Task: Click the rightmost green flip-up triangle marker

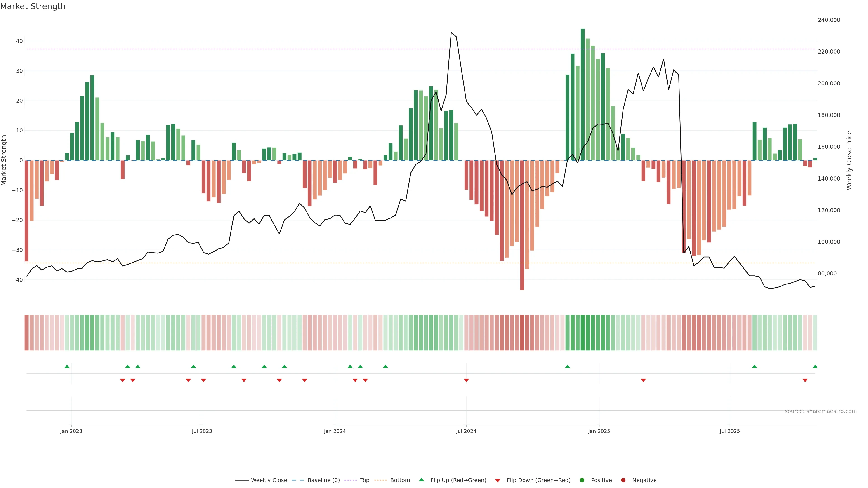Action: 815,366
